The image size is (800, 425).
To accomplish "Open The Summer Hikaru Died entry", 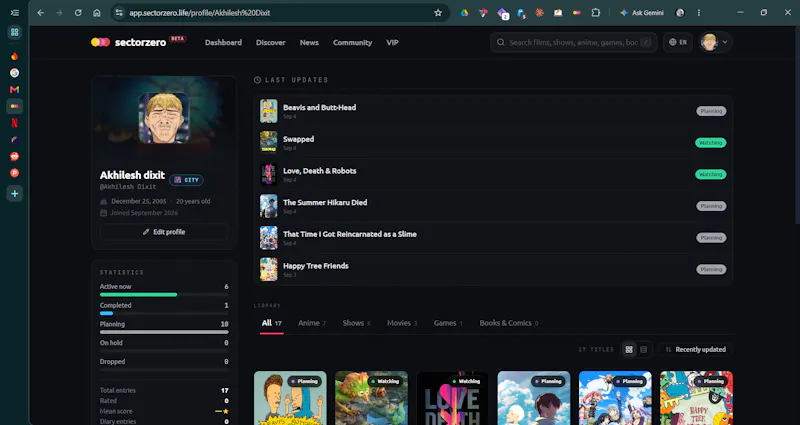I will pos(493,206).
